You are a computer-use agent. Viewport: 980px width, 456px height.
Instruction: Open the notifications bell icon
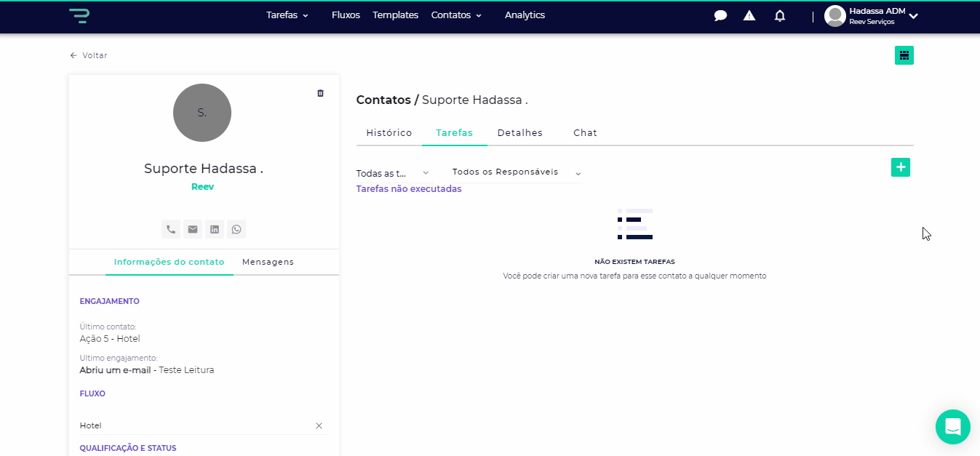coord(780,15)
